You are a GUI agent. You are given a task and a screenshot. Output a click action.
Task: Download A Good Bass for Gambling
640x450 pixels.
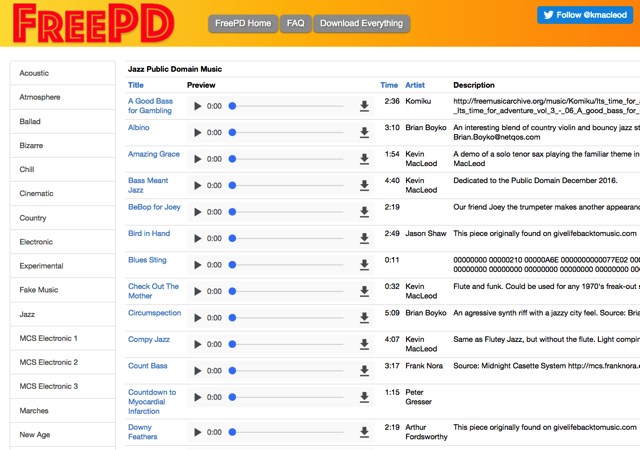(364, 106)
